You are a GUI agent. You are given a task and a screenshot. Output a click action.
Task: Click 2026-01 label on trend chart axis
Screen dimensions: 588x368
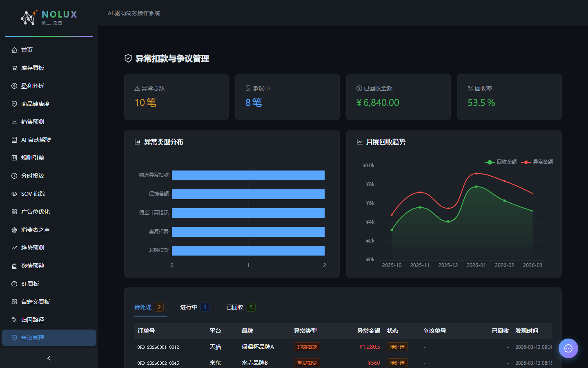coord(476,265)
